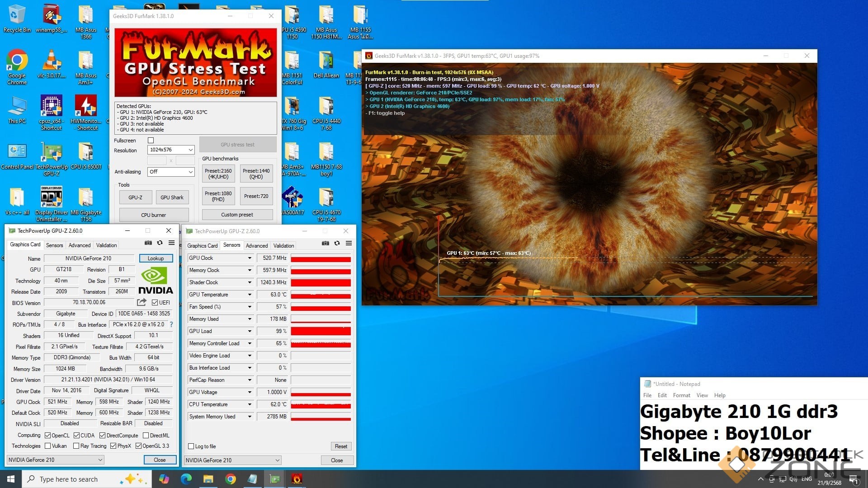This screenshot has height=488, width=868.
Task: Open the GPU-Z hamburger menu icon
Action: (x=171, y=243)
